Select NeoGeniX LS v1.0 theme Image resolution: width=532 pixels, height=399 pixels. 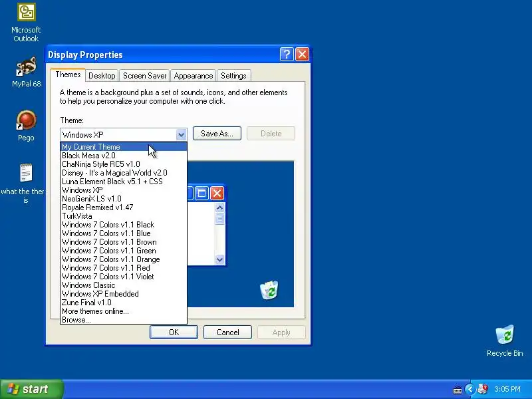124,199
